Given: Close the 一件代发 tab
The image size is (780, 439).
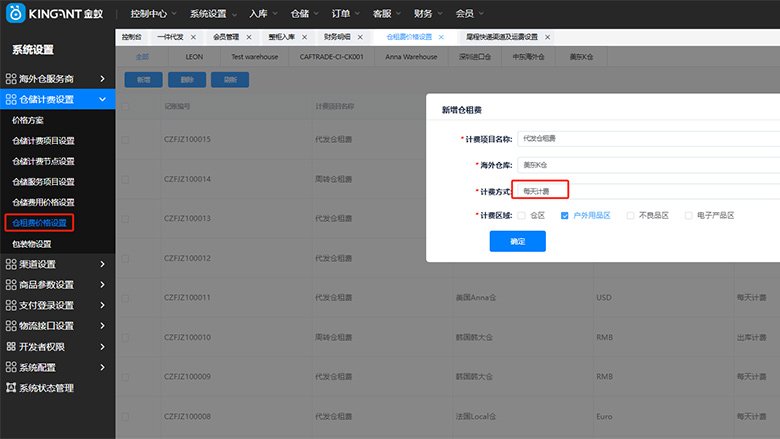Looking at the screenshot, I should point(193,37).
